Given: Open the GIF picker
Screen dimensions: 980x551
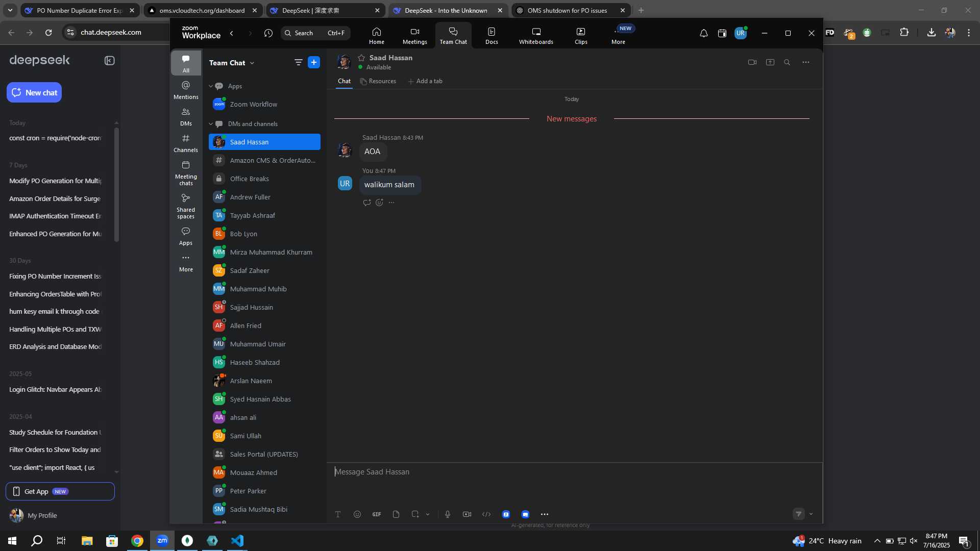Looking at the screenshot, I should (377, 514).
